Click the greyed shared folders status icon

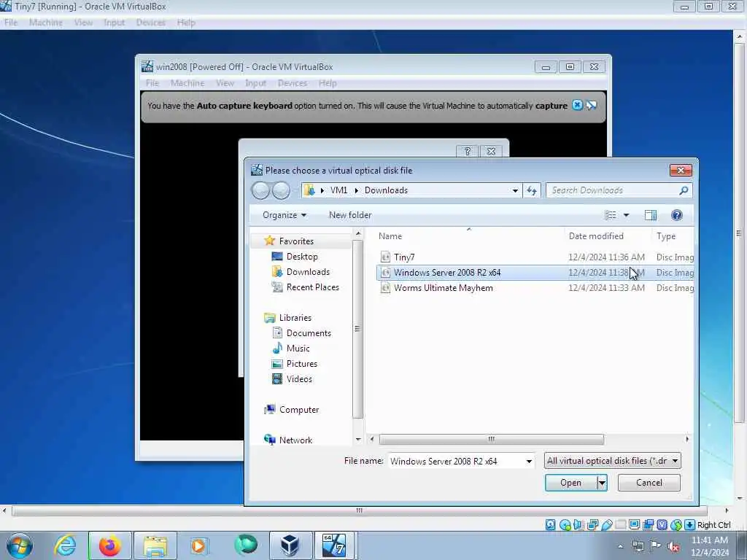(620, 525)
